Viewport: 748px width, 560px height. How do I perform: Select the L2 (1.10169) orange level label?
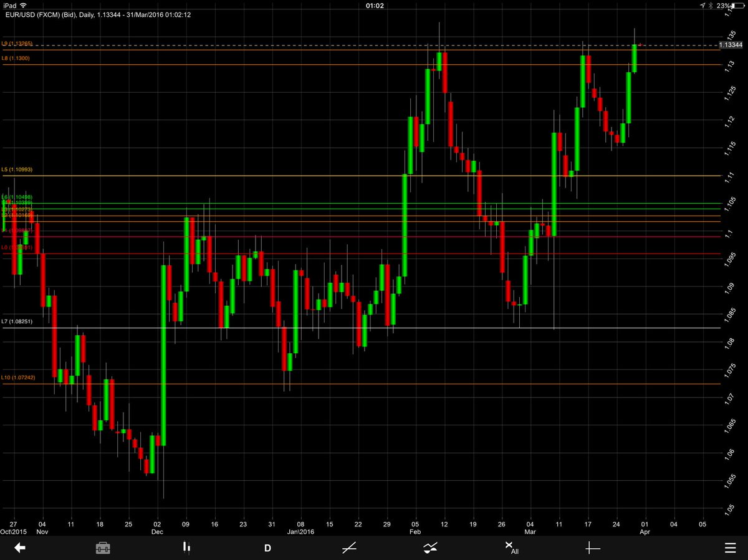17,215
